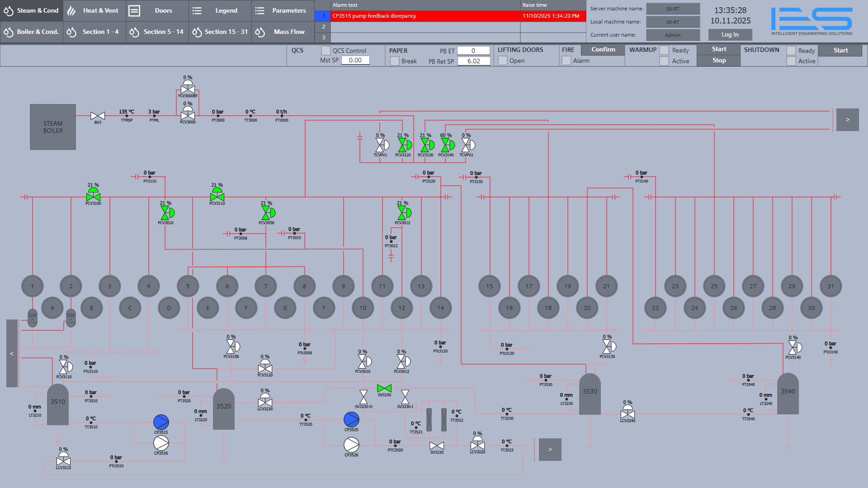
Task: Click the PCV3100 green valve icon
Action: click(93, 196)
